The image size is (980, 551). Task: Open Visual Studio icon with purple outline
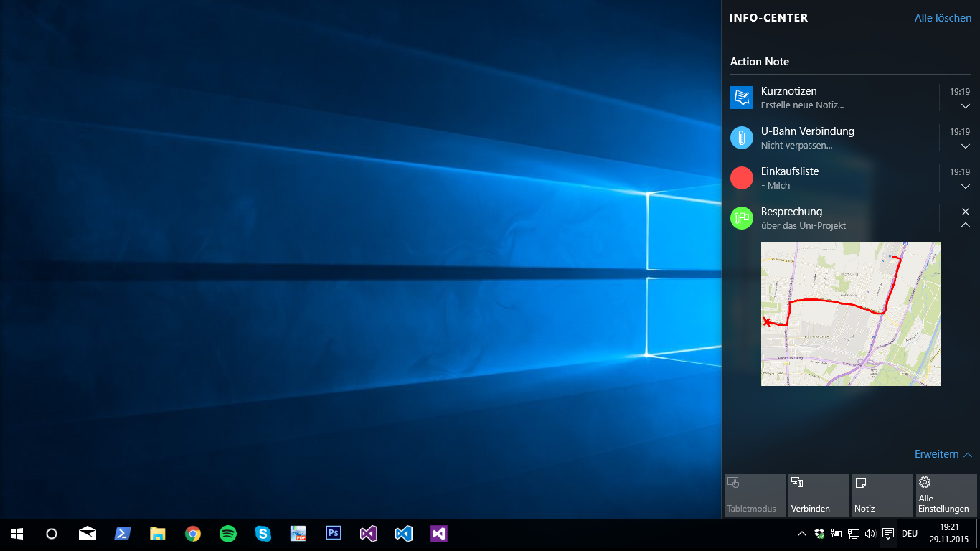pyautogui.click(x=369, y=534)
